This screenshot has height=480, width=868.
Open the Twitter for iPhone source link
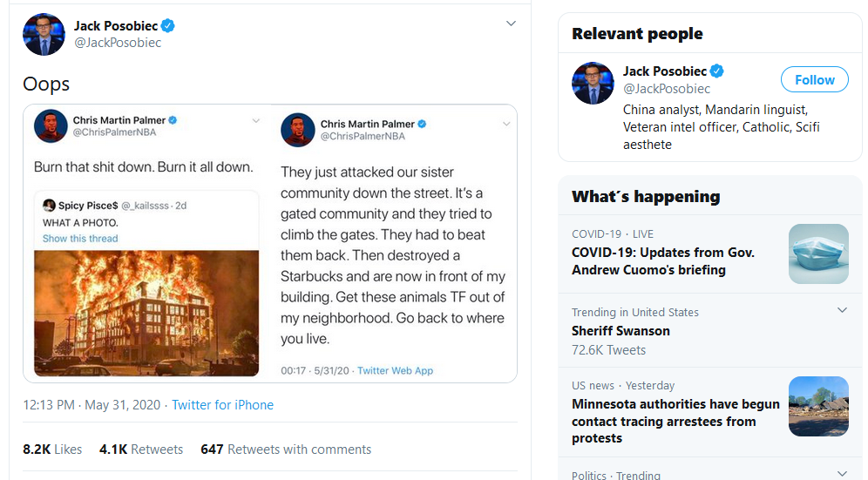pyautogui.click(x=222, y=405)
